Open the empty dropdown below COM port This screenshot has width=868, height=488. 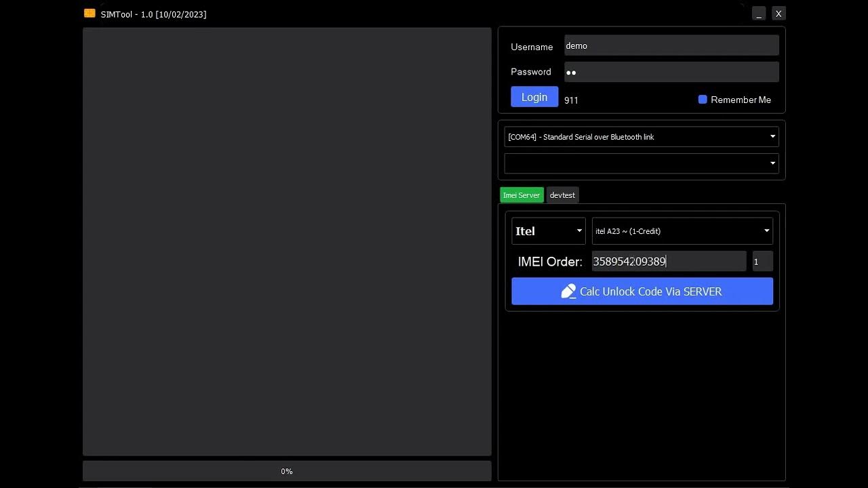click(642, 163)
